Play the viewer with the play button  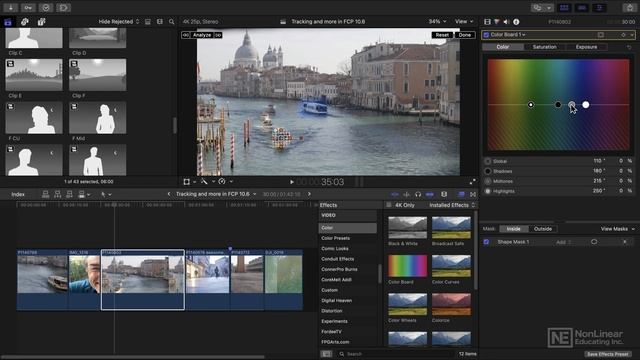pos(292,182)
